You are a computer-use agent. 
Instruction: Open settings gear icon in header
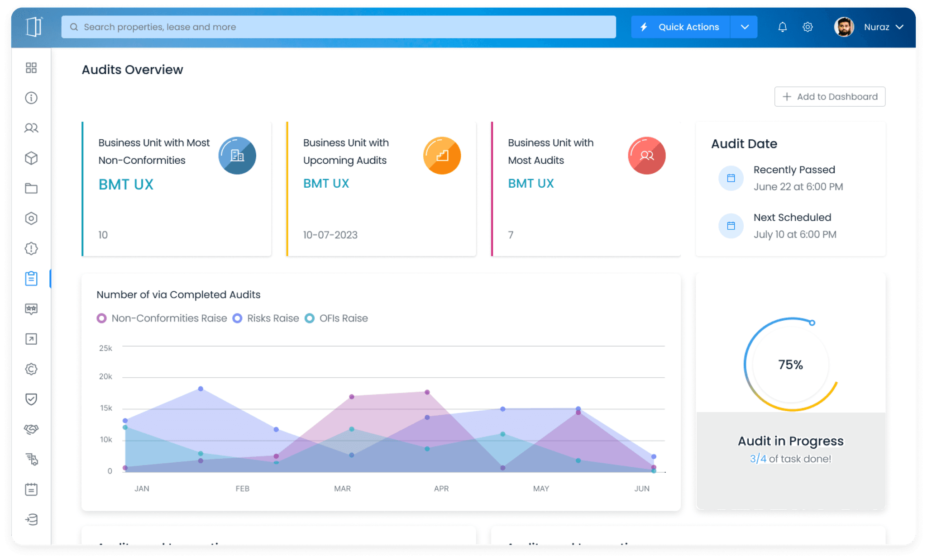pyautogui.click(x=808, y=27)
